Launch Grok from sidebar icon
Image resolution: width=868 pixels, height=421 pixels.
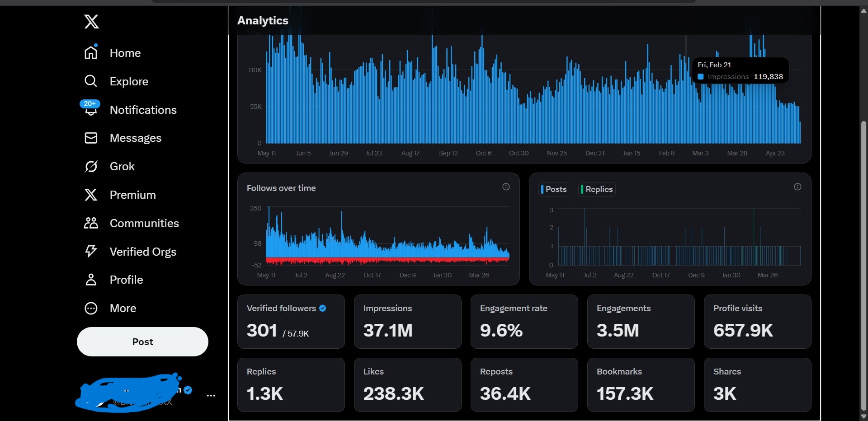[x=91, y=166]
